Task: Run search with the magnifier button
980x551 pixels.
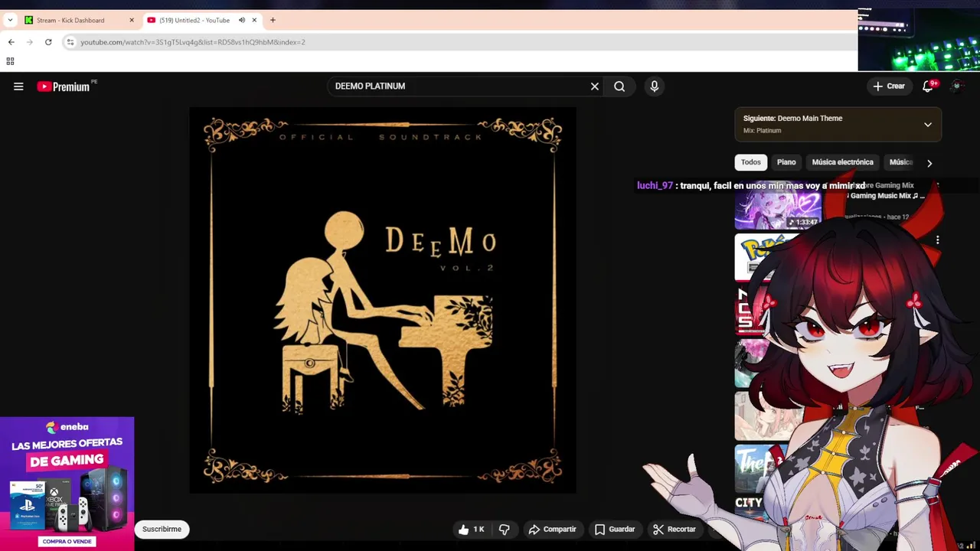Action: pos(619,86)
